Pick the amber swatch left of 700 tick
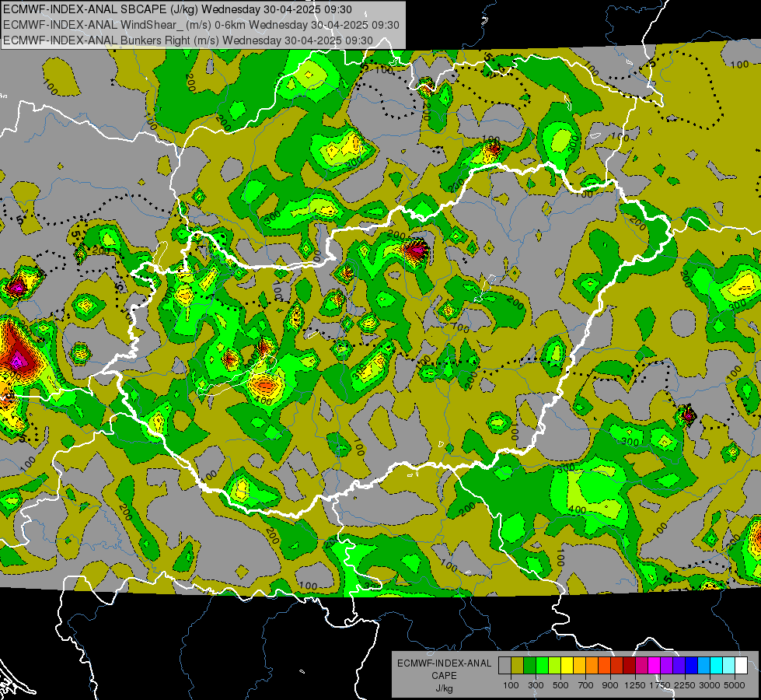 579,665
